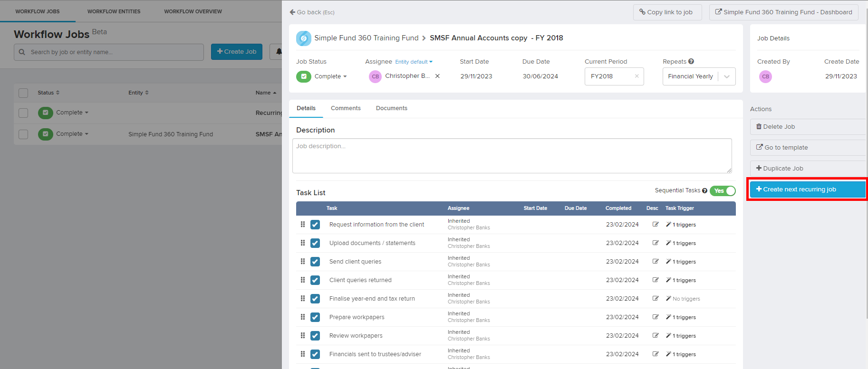Open No triggers for Finalise year-end task

pyautogui.click(x=683, y=299)
